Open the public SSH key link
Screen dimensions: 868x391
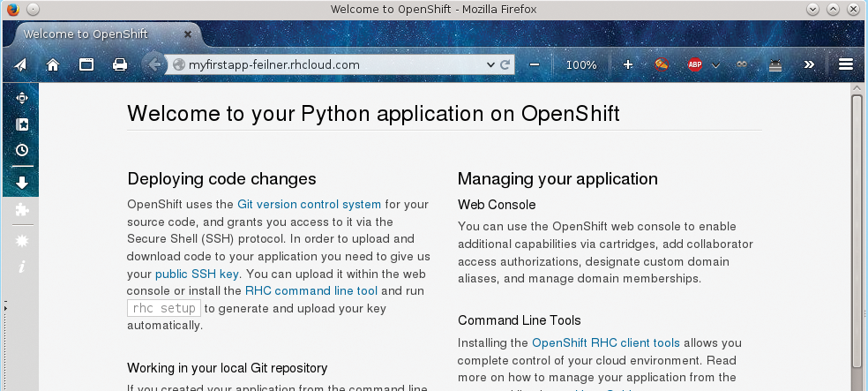point(197,274)
